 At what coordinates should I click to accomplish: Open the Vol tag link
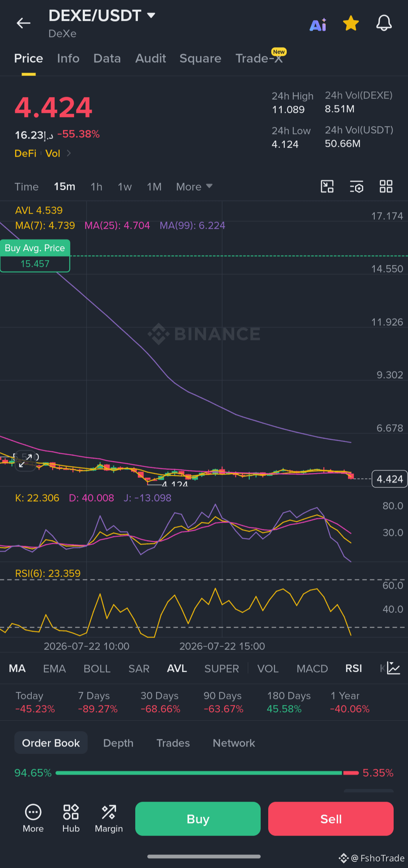coord(53,153)
